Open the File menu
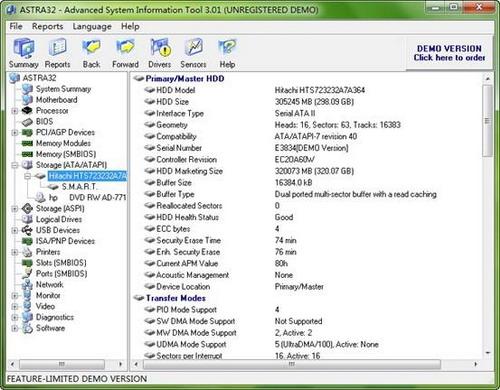This screenshot has height=390, width=500. [x=16, y=26]
